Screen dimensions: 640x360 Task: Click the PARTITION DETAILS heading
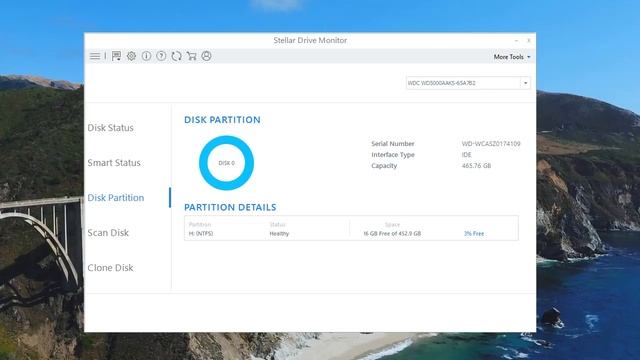click(230, 207)
